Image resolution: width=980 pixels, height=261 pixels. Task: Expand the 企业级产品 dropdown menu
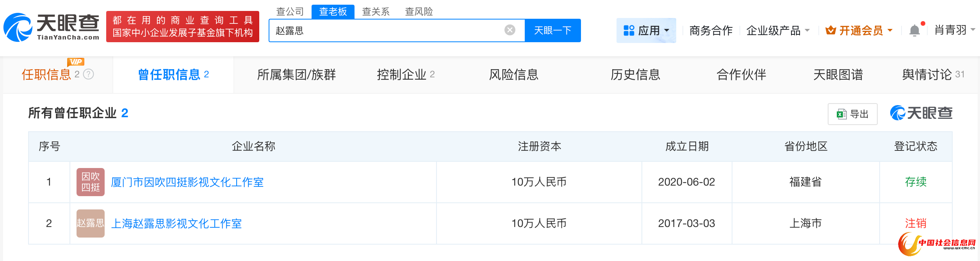(x=778, y=30)
